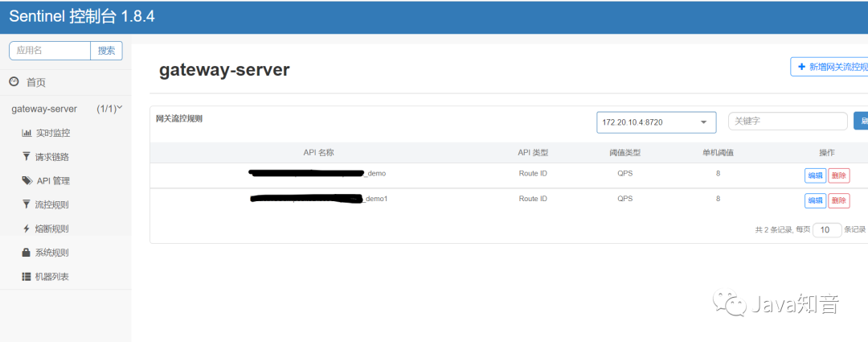This screenshot has height=342, width=868.
Task: Click the partially visible blue refresh button
Action: tap(861, 121)
